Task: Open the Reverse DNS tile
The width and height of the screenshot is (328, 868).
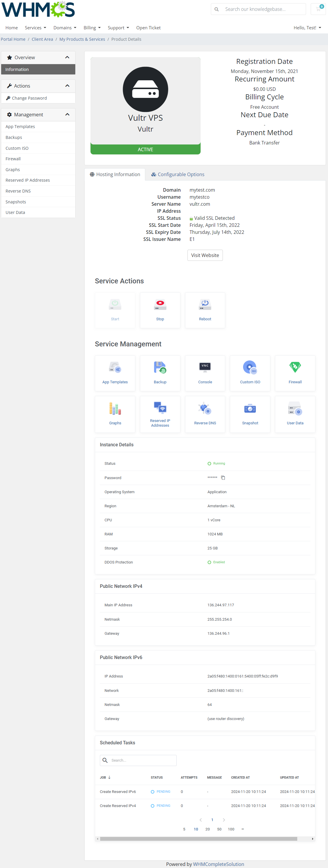Action: point(205,414)
